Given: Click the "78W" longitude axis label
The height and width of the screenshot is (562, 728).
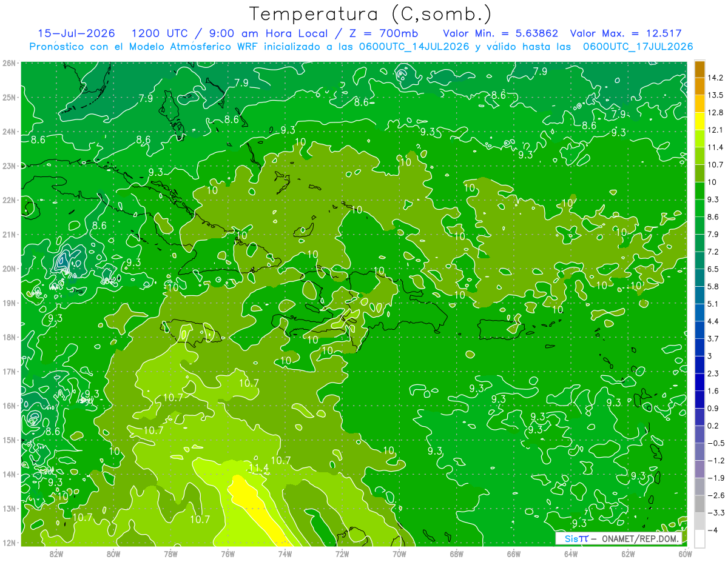Looking at the screenshot, I should click(x=170, y=554).
